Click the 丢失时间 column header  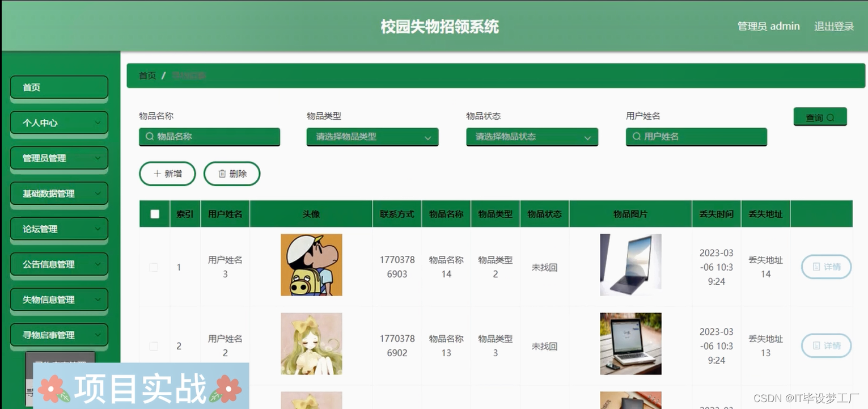[x=716, y=214]
